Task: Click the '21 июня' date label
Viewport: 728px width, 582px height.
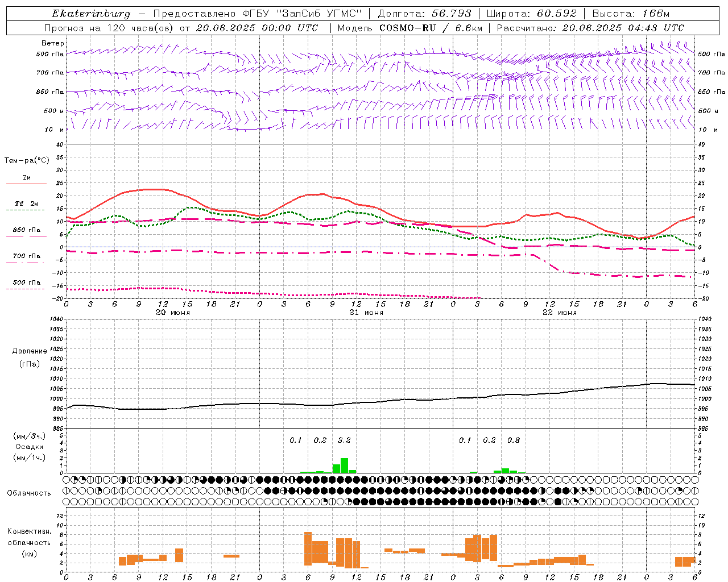Action: coord(366,313)
